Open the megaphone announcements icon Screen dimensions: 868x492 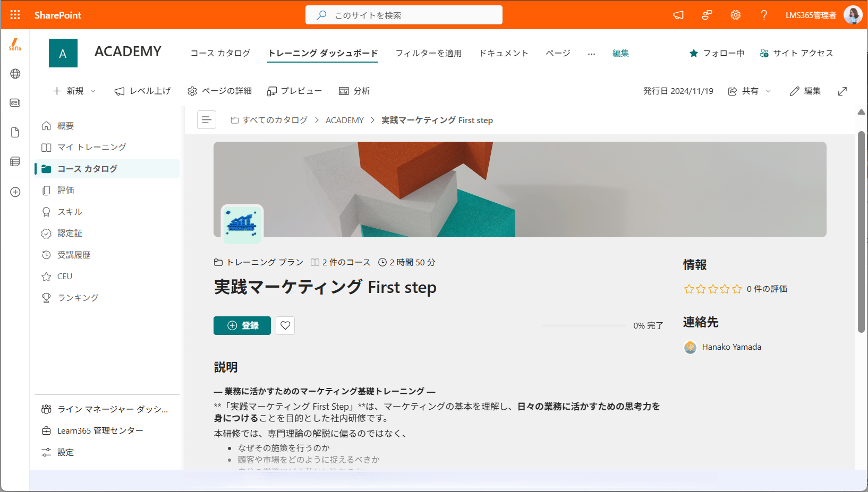pyautogui.click(x=678, y=15)
